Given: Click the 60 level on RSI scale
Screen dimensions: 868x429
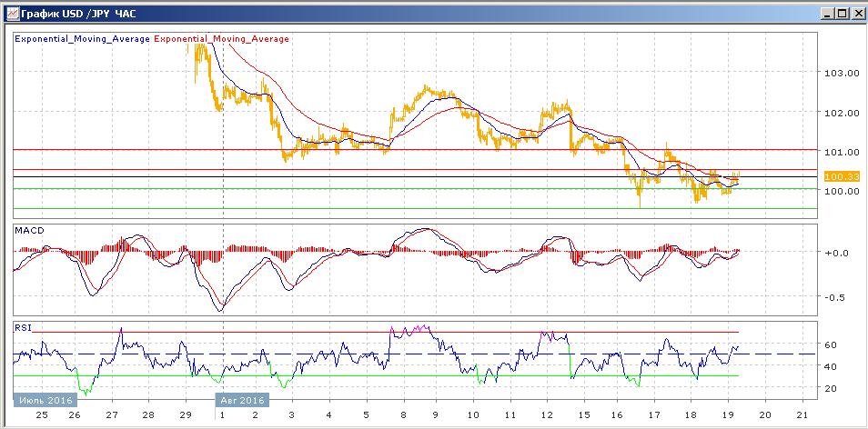Looking at the screenshot, I should point(829,345).
